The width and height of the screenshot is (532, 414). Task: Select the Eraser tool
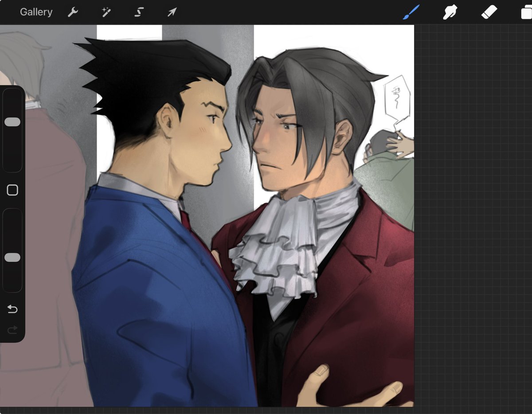[489, 12]
